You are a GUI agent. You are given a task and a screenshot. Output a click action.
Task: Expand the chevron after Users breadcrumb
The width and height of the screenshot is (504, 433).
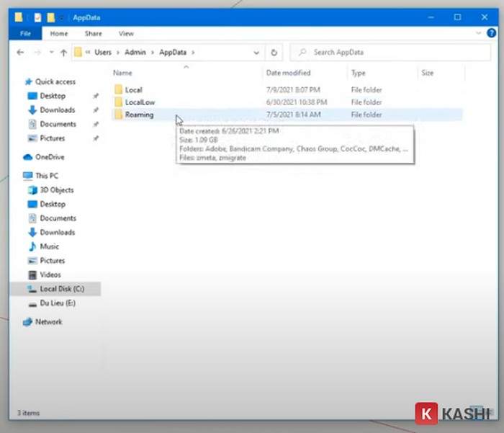pyautogui.click(x=118, y=53)
